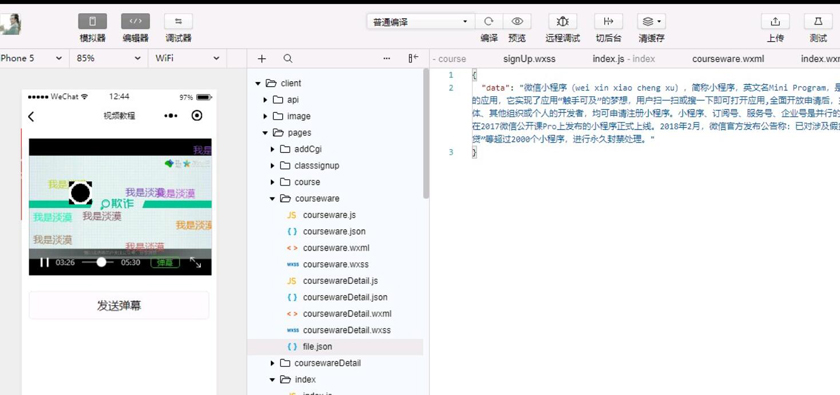Image resolution: width=840 pixels, height=395 pixels.
Task: Open coursewareDetail.json file
Action: coord(345,297)
